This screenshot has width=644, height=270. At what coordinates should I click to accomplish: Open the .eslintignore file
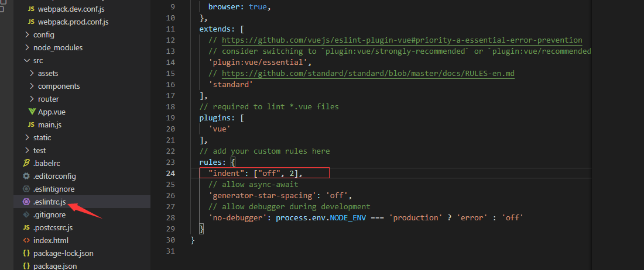[x=54, y=189]
